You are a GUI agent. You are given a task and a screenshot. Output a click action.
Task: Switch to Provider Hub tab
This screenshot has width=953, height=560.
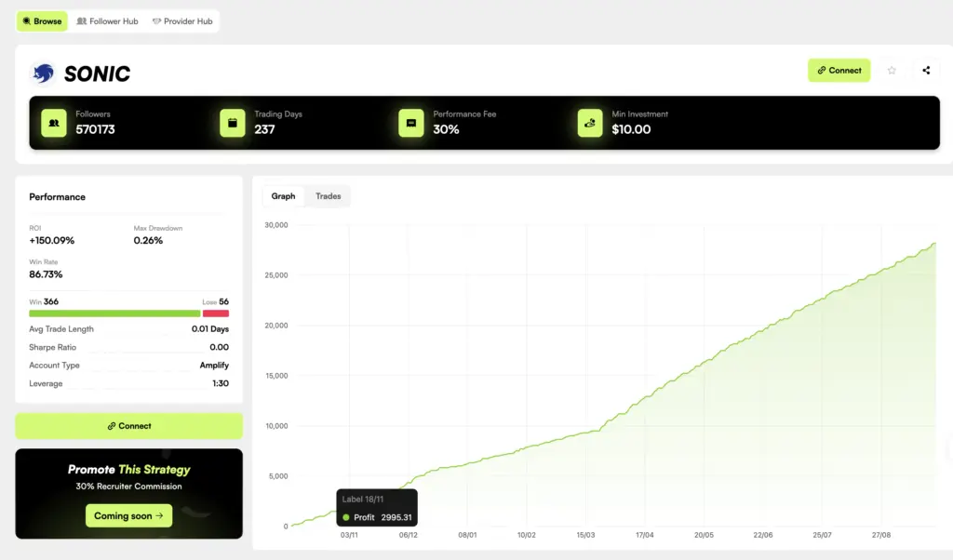tap(182, 21)
